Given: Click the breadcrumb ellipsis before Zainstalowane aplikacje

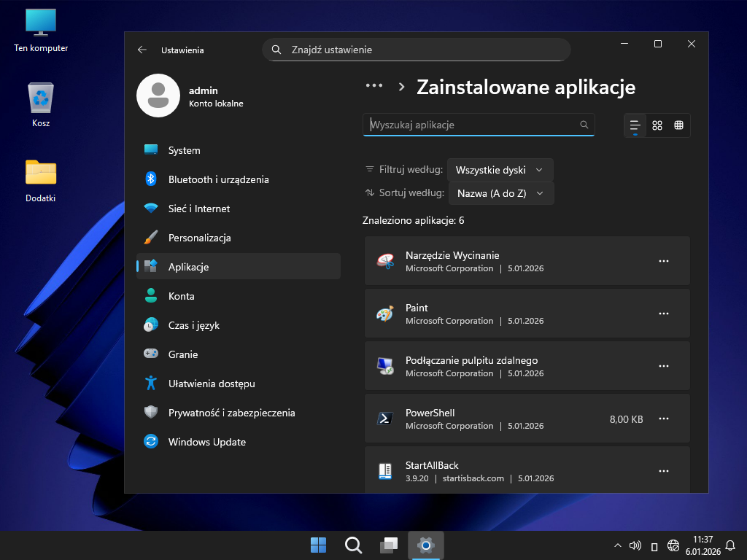Looking at the screenshot, I should click(x=374, y=85).
